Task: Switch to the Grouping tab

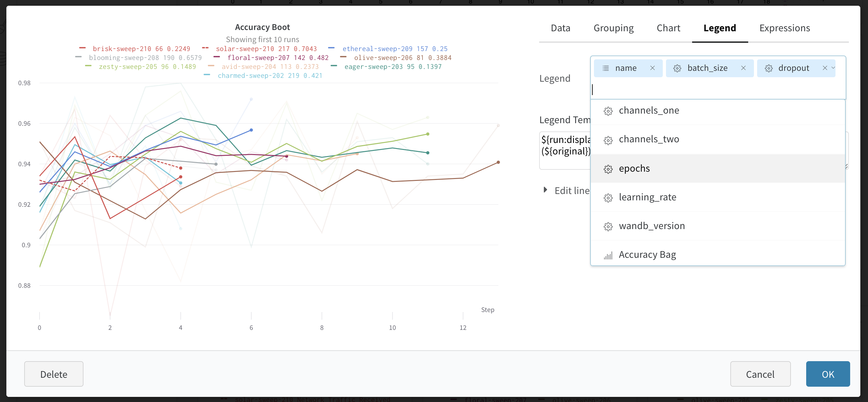Action: (613, 28)
